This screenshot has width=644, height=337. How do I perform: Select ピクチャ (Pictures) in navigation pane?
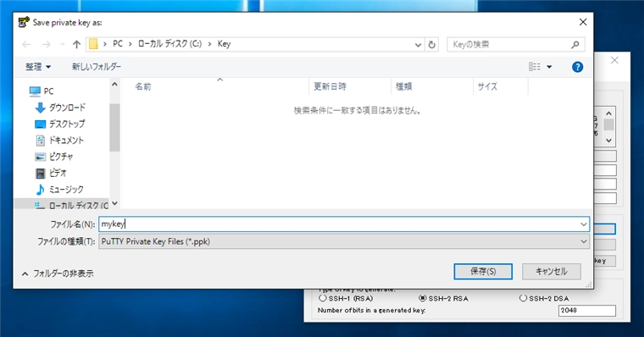54,157
